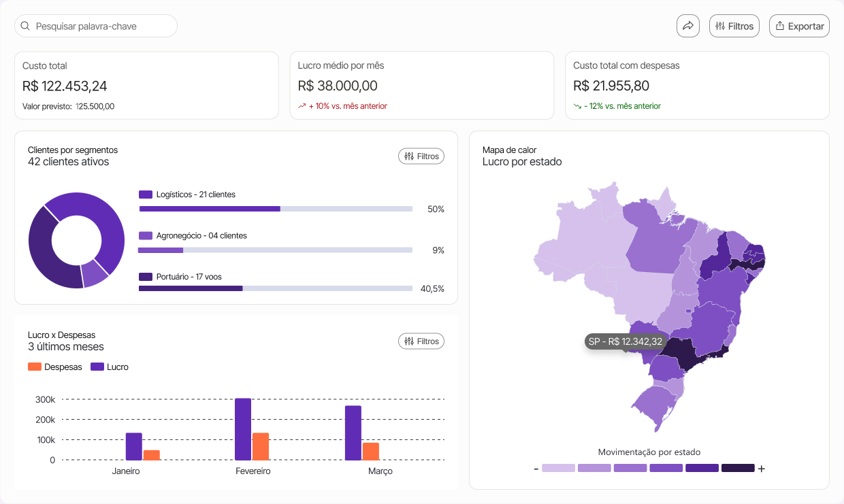
Task: Select the Custo total com despesas card
Action: [698, 86]
